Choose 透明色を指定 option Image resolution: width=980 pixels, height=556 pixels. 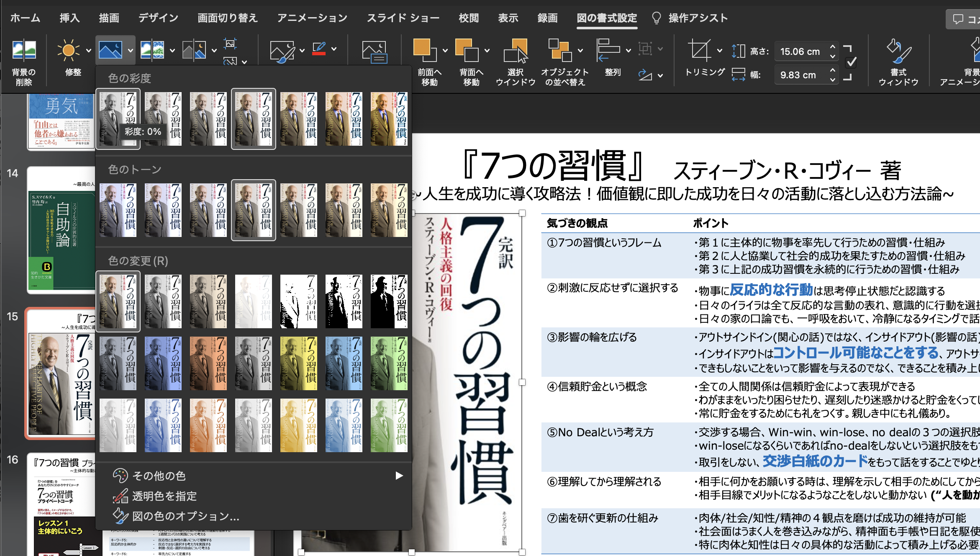(164, 496)
